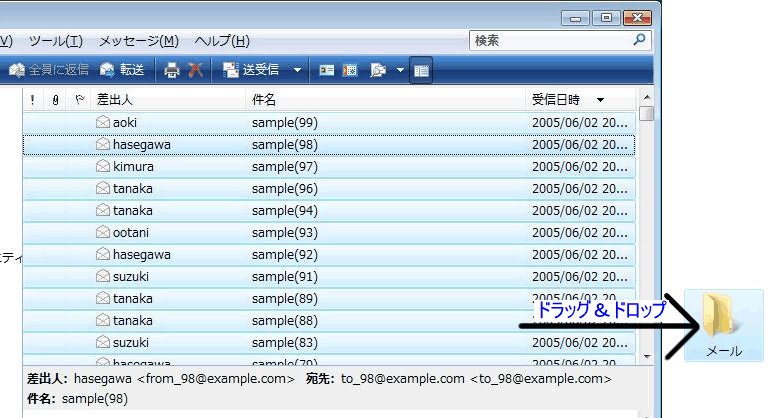The width and height of the screenshot is (784, 418).
Task: Click the 受信日時 sort arrow
Action: click(600, 100)
